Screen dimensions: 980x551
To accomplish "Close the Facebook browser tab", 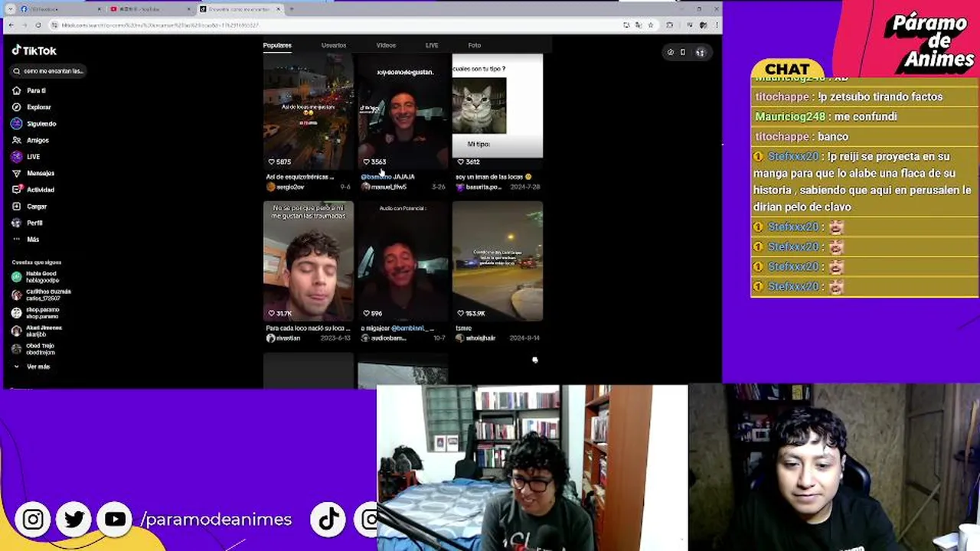I will click(x=99, y=9).
